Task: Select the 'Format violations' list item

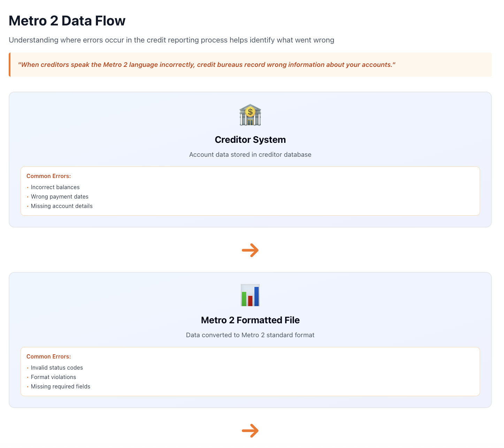Action: click(x=53, y=377)
